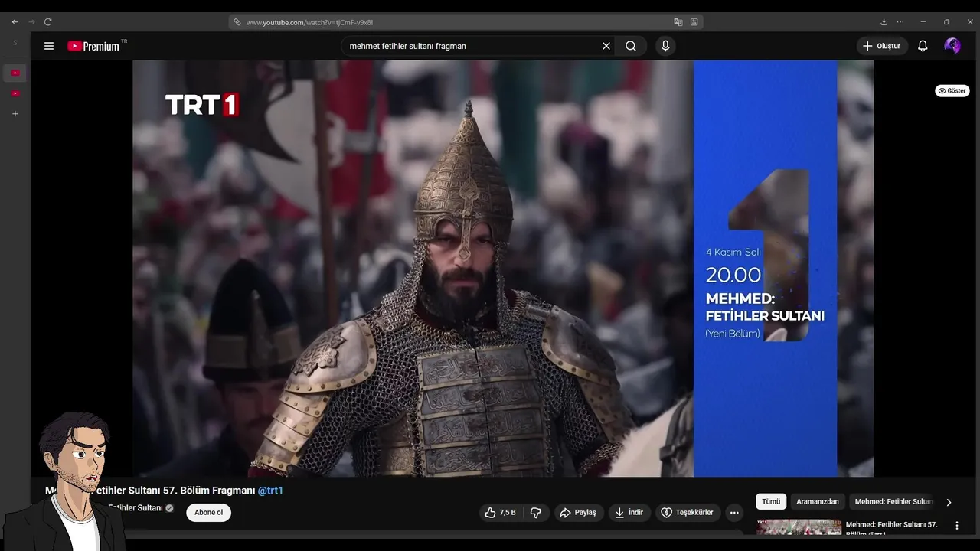Clear the search box text

pos(606,46)
